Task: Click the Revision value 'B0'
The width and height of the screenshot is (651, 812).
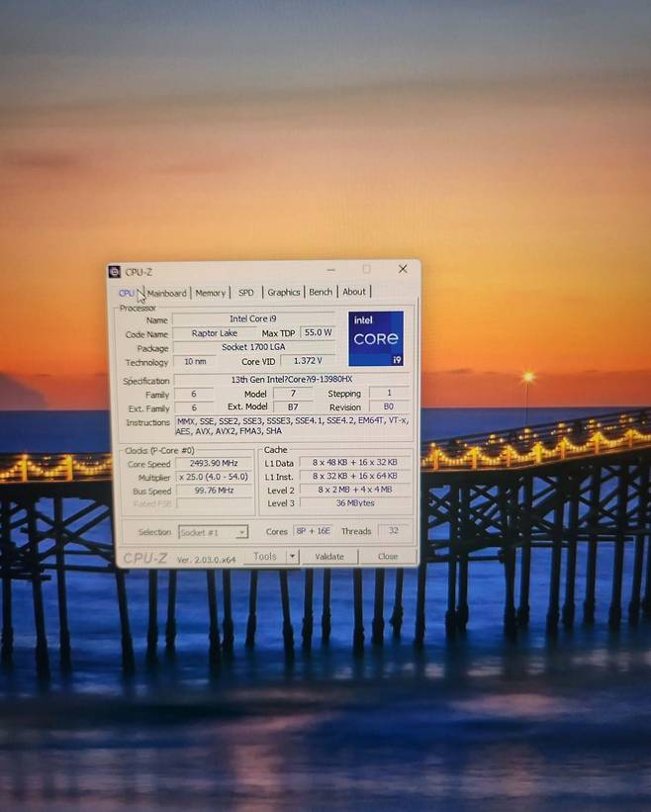Action: pyautogui.click(x=389, y=406)
